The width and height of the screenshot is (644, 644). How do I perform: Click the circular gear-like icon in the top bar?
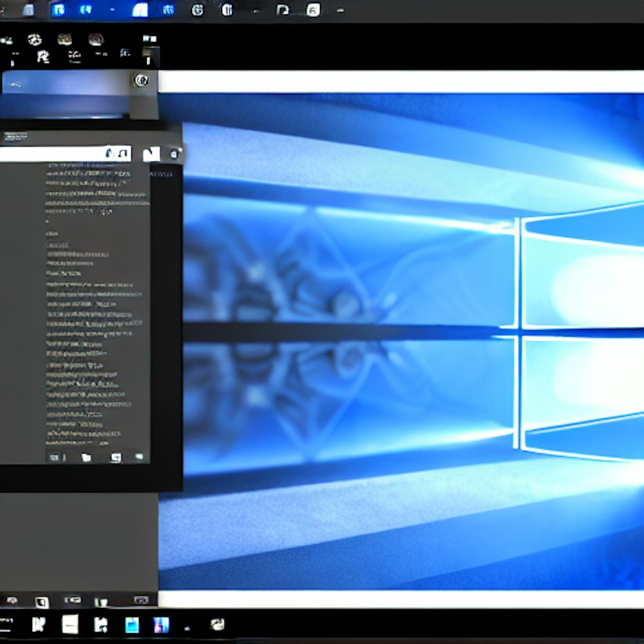[198, 10]
